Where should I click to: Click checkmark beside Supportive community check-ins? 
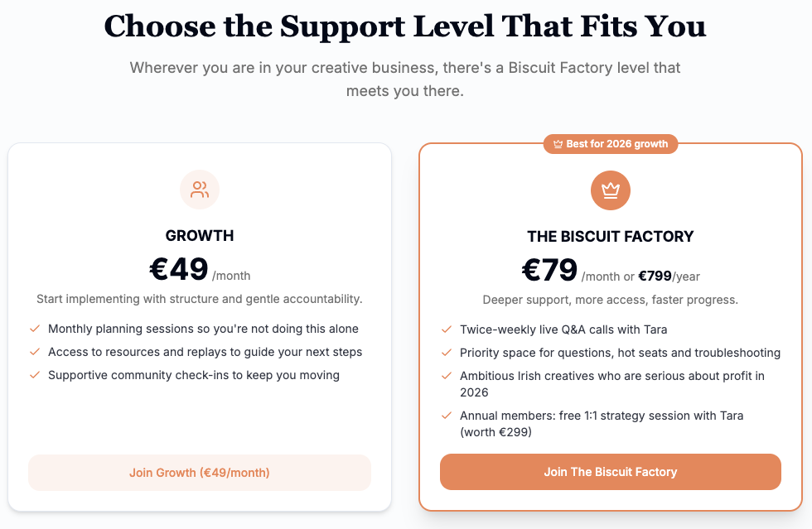(x=35, y=375)
